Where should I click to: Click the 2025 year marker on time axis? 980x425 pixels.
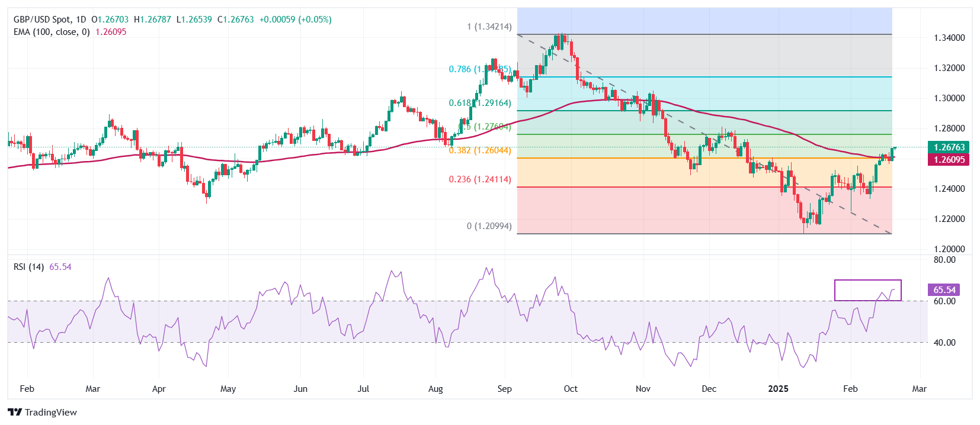coord(778,389)
